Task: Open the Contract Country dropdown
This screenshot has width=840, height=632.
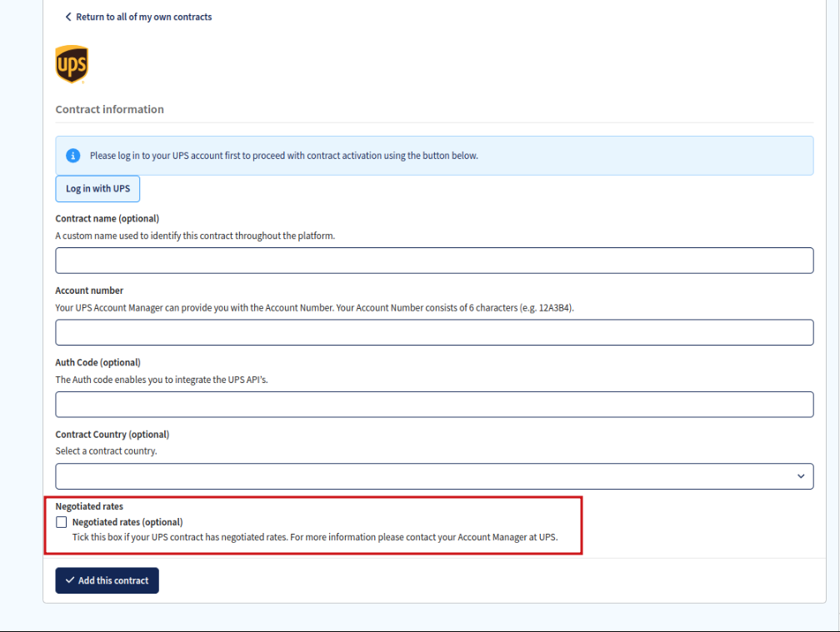Action: 434,476
